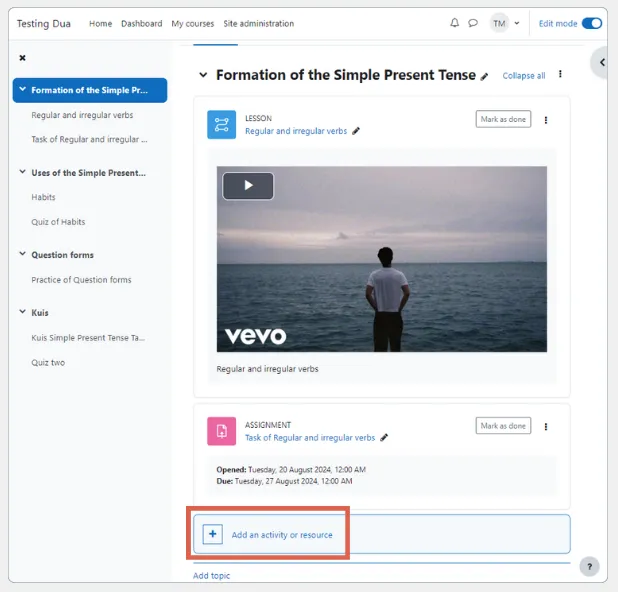Select Quiz of Habits in course index

pos(58,222)
